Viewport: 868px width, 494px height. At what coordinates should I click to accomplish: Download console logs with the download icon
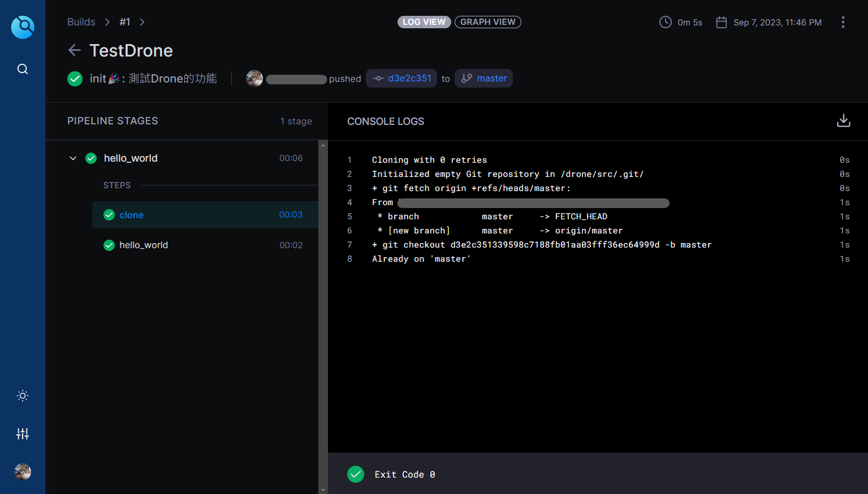[843, 121]
